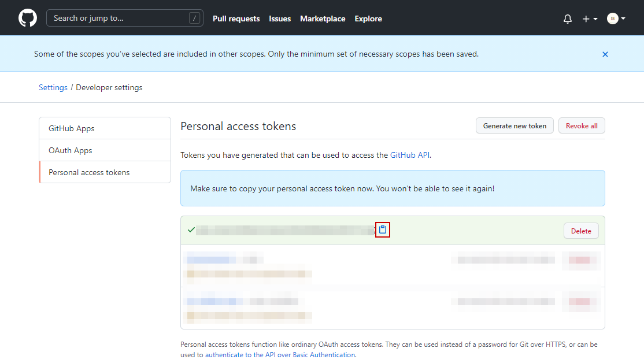
Task: Open Pull requests in the top navigation
Action: coord(236,19)
